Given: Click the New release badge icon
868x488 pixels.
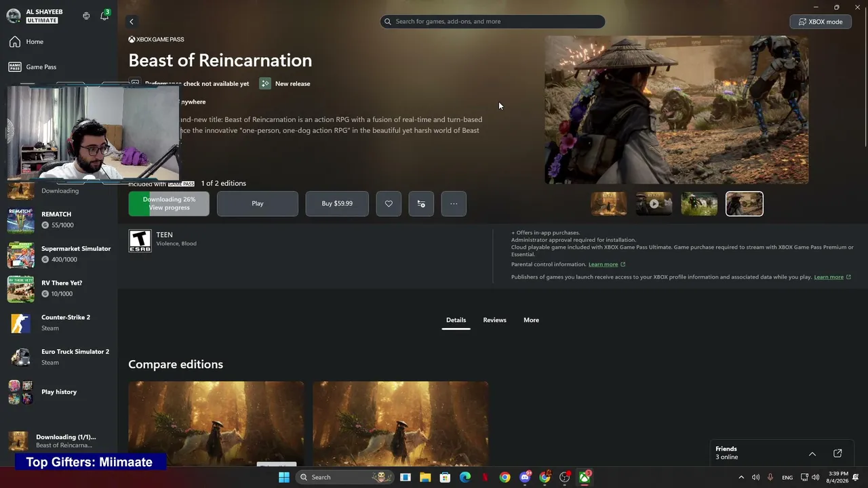Looking at the screenshot, I should pos(265,83).
